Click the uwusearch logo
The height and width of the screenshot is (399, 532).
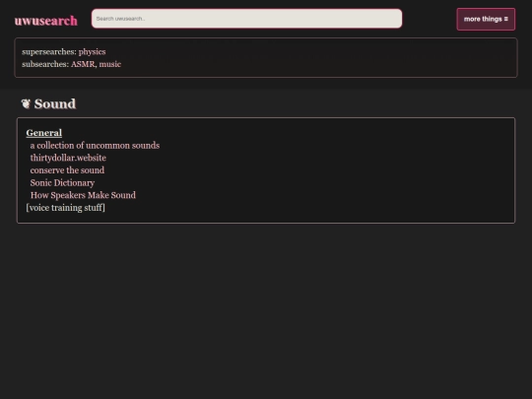[x=45, y=21]
